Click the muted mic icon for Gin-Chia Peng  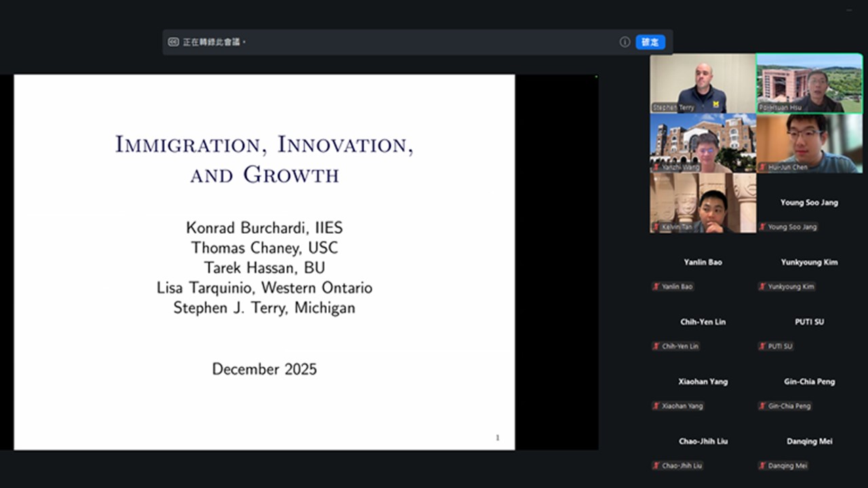click(763, 406)
